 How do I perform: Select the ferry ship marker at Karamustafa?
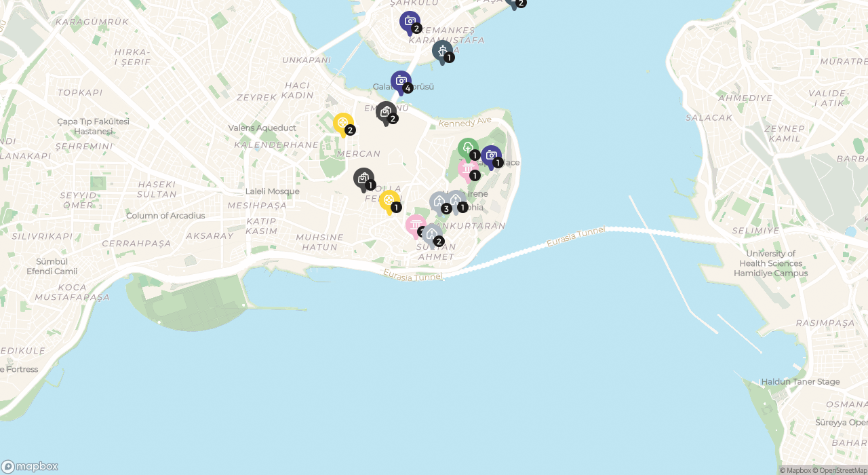click(x=442, y=52)
